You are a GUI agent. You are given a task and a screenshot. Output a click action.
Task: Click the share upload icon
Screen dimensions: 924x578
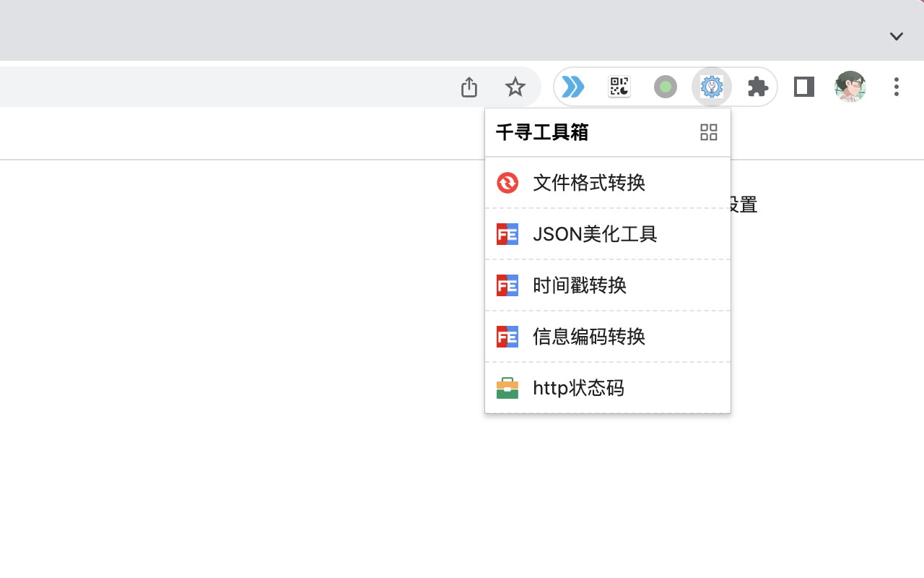point(468,86)
